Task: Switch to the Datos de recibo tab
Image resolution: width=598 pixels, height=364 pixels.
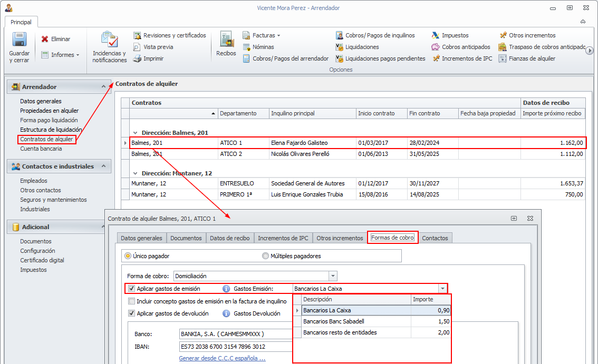Action: click(x=229, y=238)
